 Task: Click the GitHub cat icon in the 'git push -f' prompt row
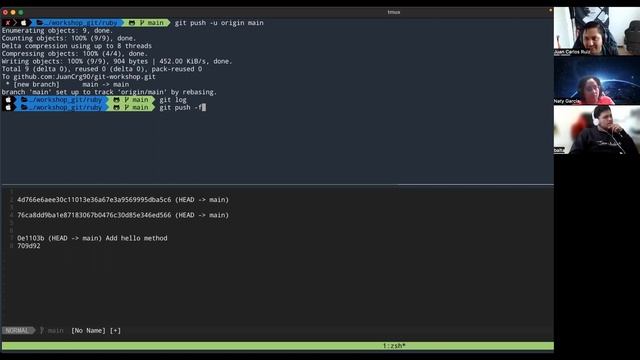click(116, 107)
